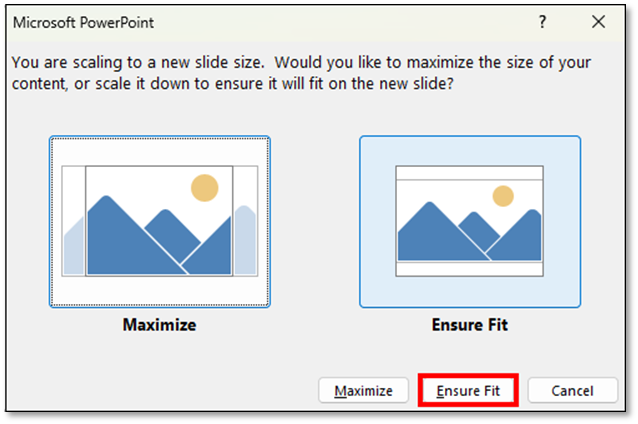Click the bold Maximize label under left picture

coord(159,325)
